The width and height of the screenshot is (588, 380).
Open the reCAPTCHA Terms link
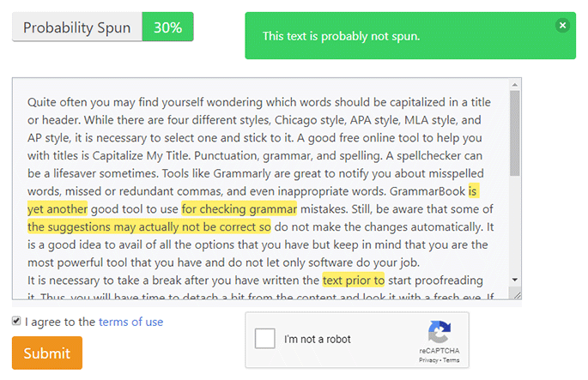[x=452, y=361]
